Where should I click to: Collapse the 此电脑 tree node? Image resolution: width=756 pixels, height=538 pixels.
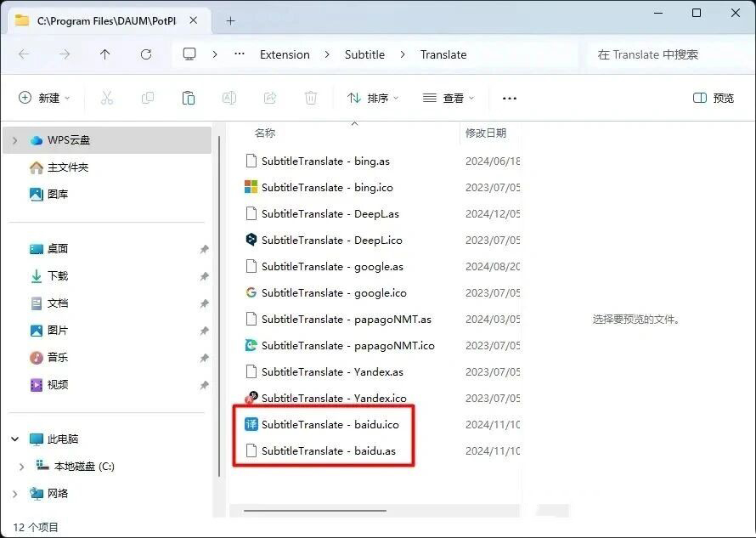coord(15,439)
